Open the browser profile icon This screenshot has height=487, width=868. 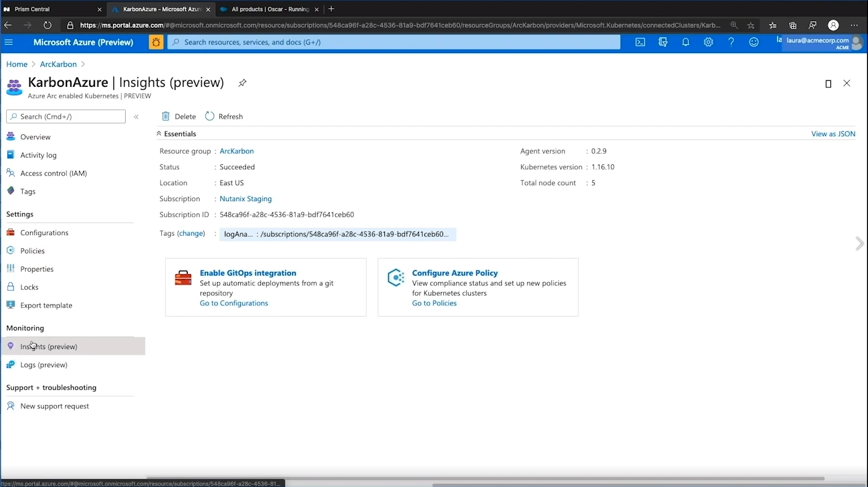click(833, 25)
